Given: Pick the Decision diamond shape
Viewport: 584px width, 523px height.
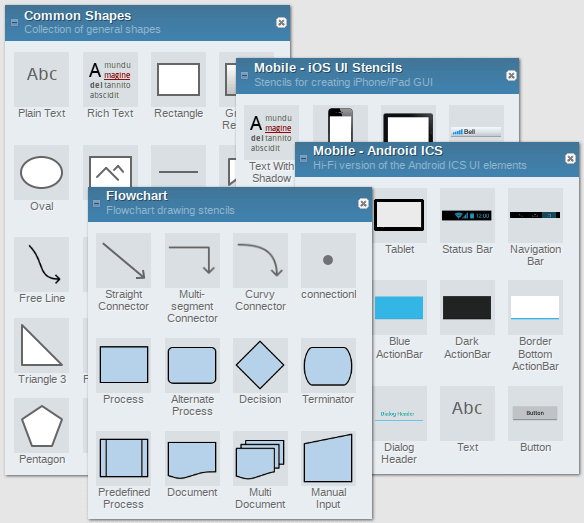Looking at the screenshot, I should click(x=260, y=365).
